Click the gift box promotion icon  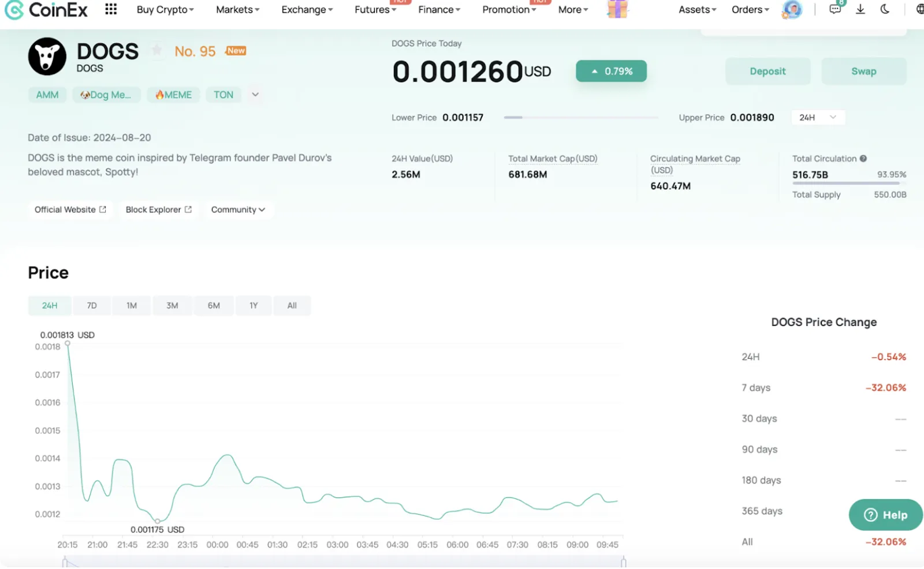tap(617, 9)
